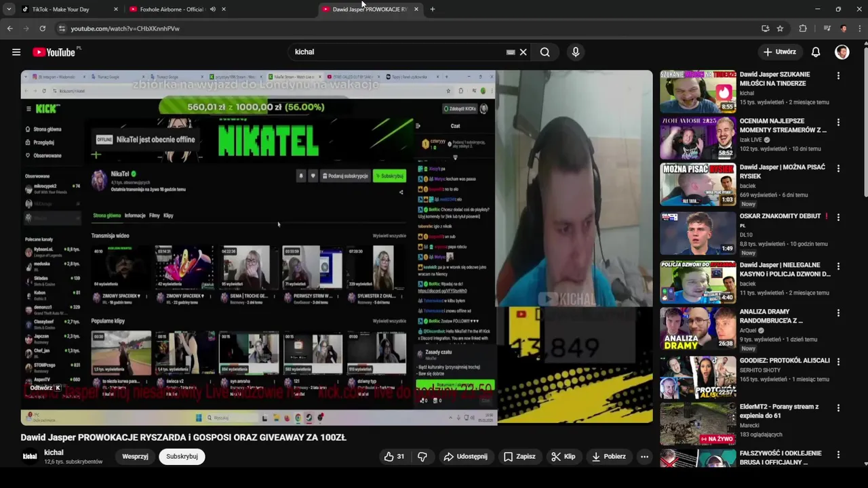Open new browser tab plus button
Image resolution: width=868 pixels, height=488 pixels.
pyautogui.click(x=433, y=9)
